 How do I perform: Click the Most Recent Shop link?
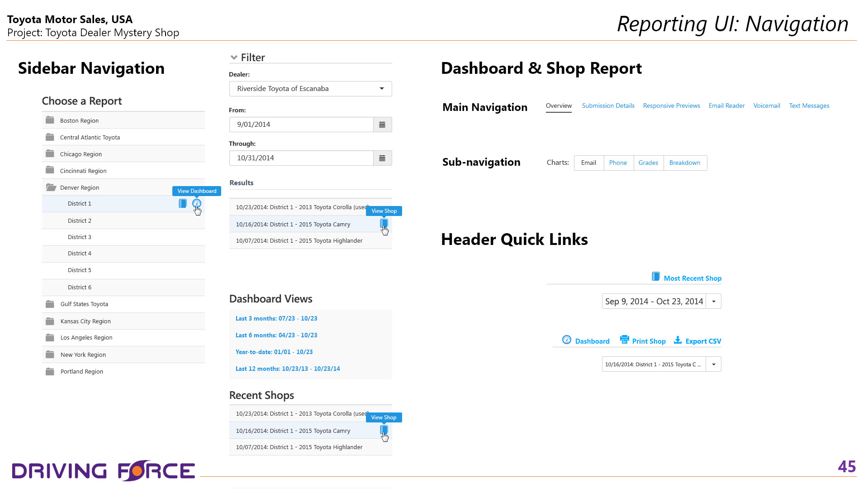point(693,278)
